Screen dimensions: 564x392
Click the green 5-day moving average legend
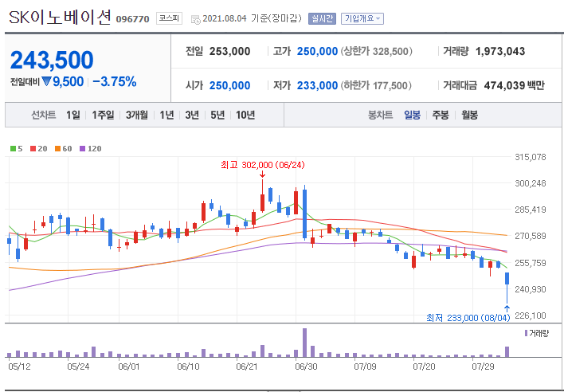coord(16,148)
